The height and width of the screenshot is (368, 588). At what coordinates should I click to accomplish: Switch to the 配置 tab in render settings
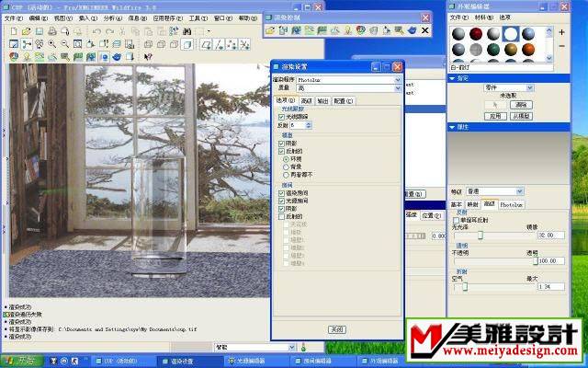(344, 101)
